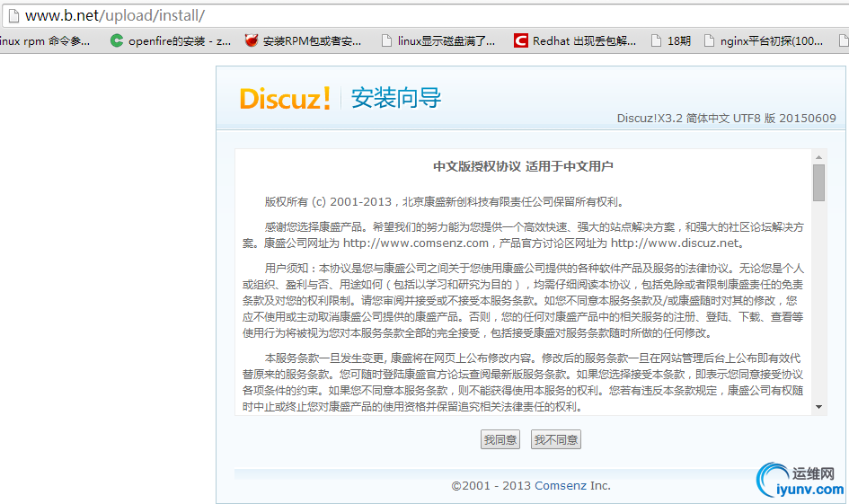Viewport: 849px width, 504px height.
Task: Click the license scrollbar down arrow
Action: pyautogui.click(x=818, y=407)
